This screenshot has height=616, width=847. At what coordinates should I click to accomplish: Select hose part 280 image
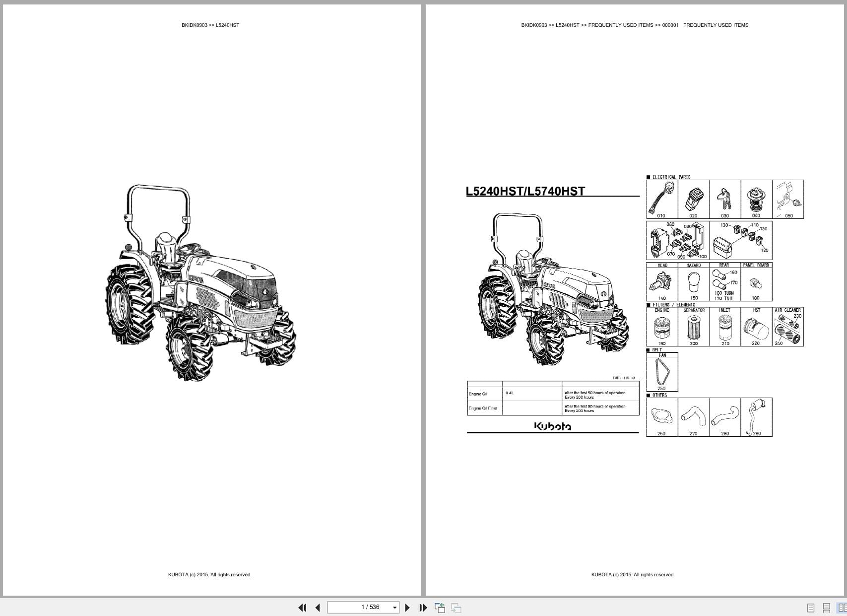click(x=725, y=417)
